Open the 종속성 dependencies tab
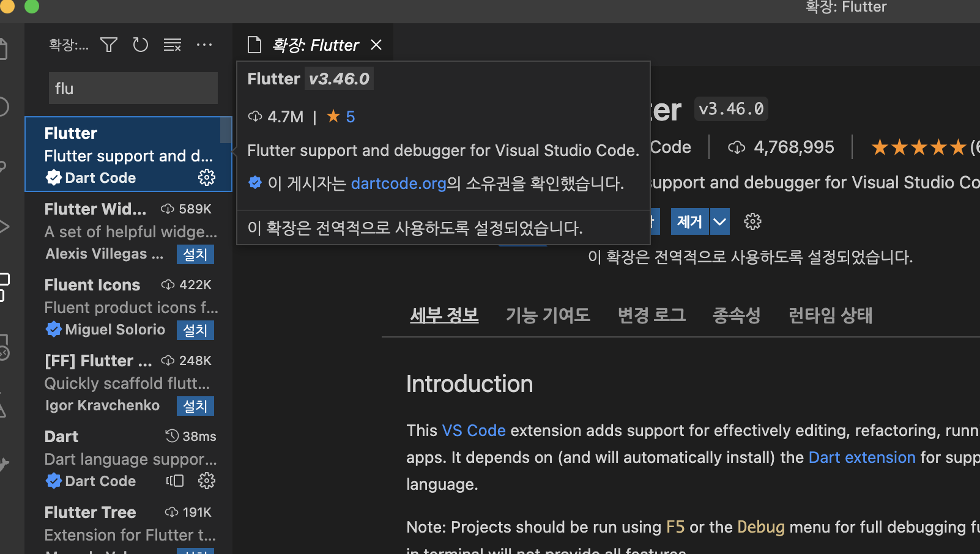The width and height of the screenshot is (980, 554). click(x=737, y=316)
